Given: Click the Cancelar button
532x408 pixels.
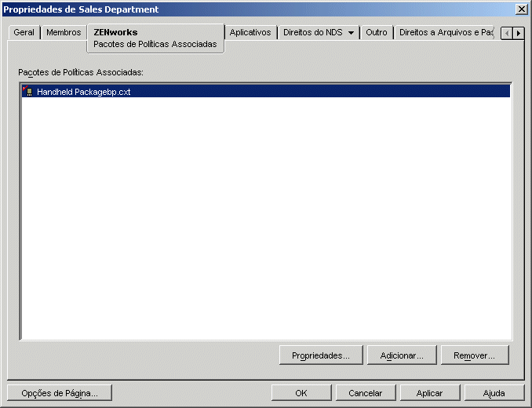Looking at the screenshot, I should click(366, 393).
